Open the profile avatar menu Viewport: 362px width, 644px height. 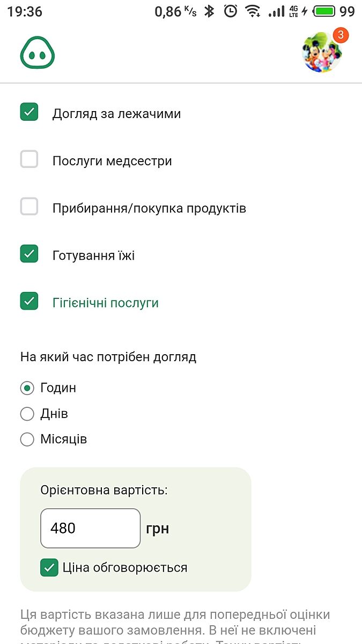click(321, 53)
